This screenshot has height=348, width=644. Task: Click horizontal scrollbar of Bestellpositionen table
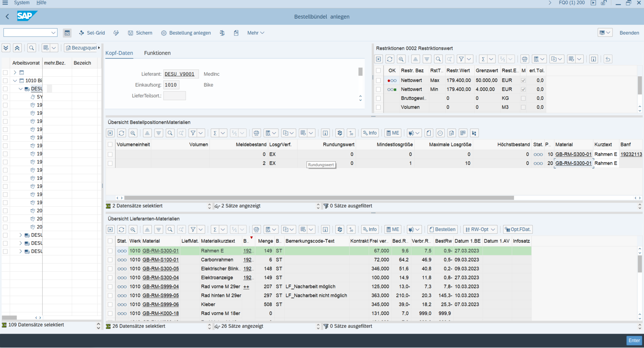[x=318, y=198]
